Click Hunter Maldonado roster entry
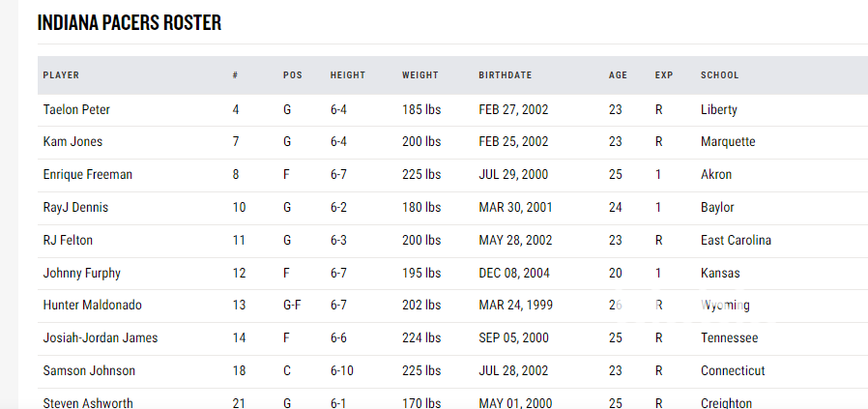 tap(92, 306)
